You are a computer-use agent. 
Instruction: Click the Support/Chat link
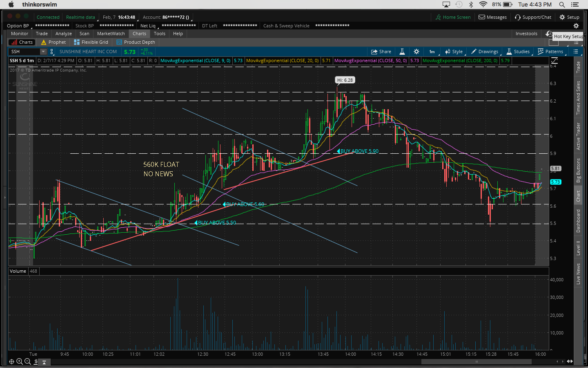[x=533, y=17]
